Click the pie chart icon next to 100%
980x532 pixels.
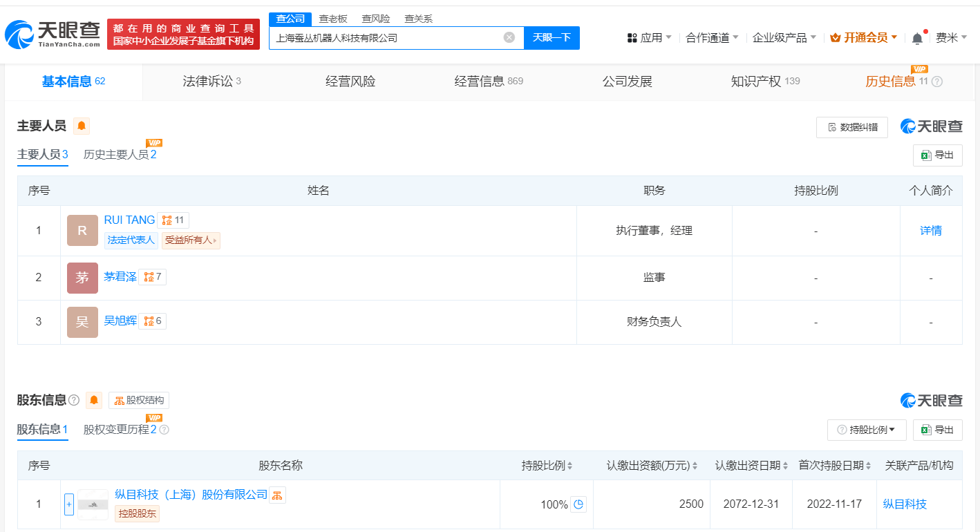point(578,504)
